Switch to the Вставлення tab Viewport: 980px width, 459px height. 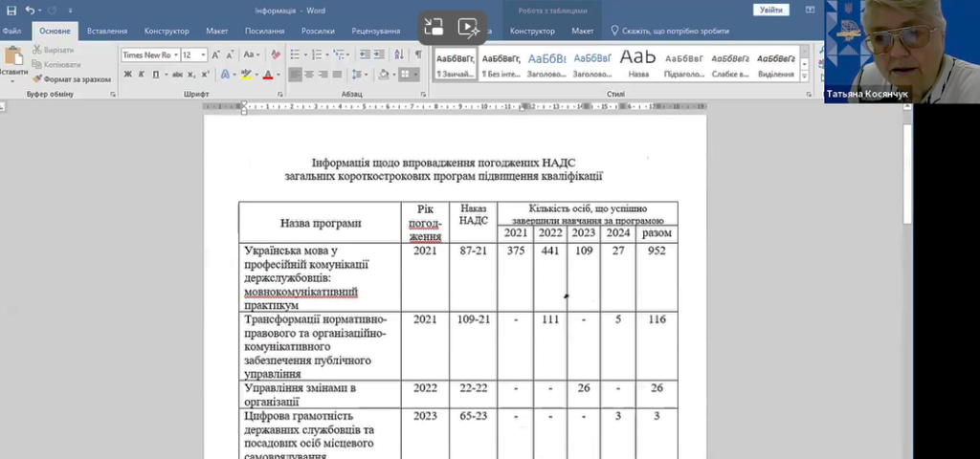[x=107, y=31]
